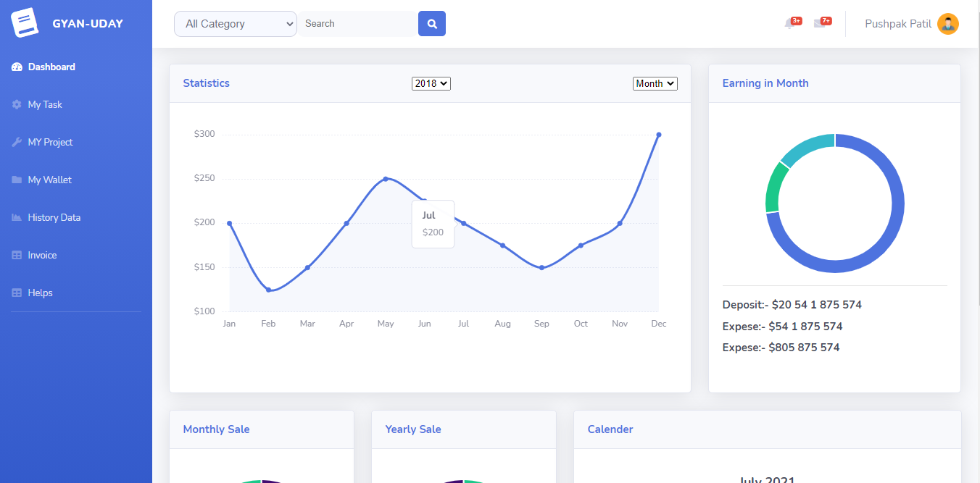Screen dimensions: 980x483
Task: Navigate to the Invoice sidebar entry
Action: coord(42,255)
